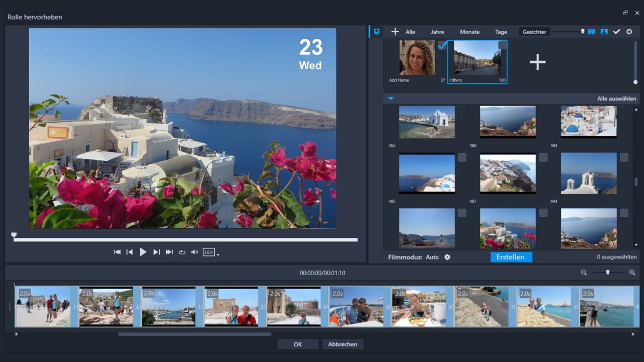Open the media library cube icon
Screen dimensions: 644x362
376,32
